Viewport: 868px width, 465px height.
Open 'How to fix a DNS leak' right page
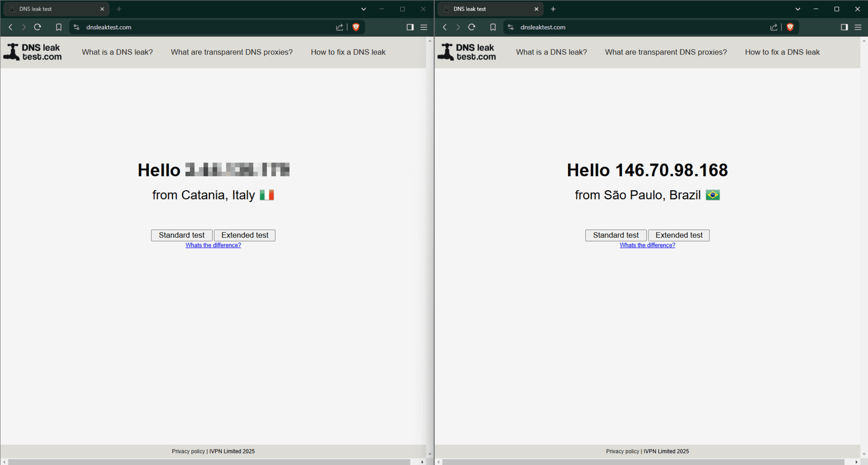click(782, 52)
